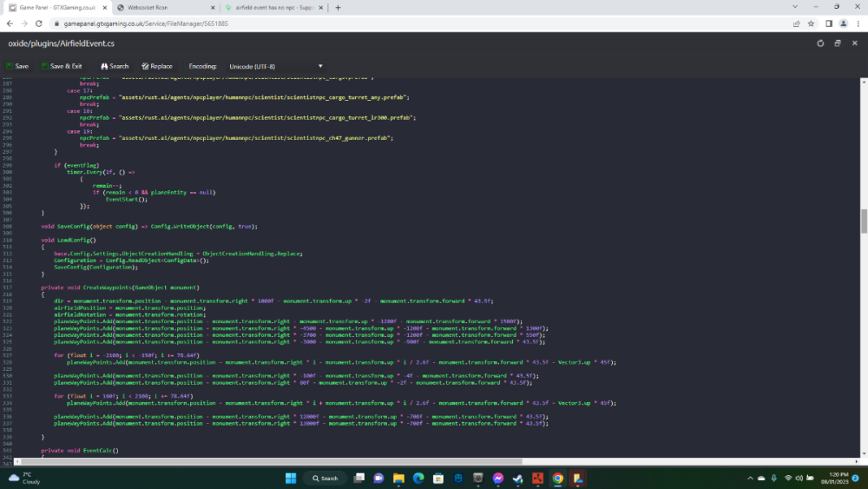This screenshot has height=489, width=868.
Task: Open Google Chrome on taskbar
Action: click(x=558, y=478)
